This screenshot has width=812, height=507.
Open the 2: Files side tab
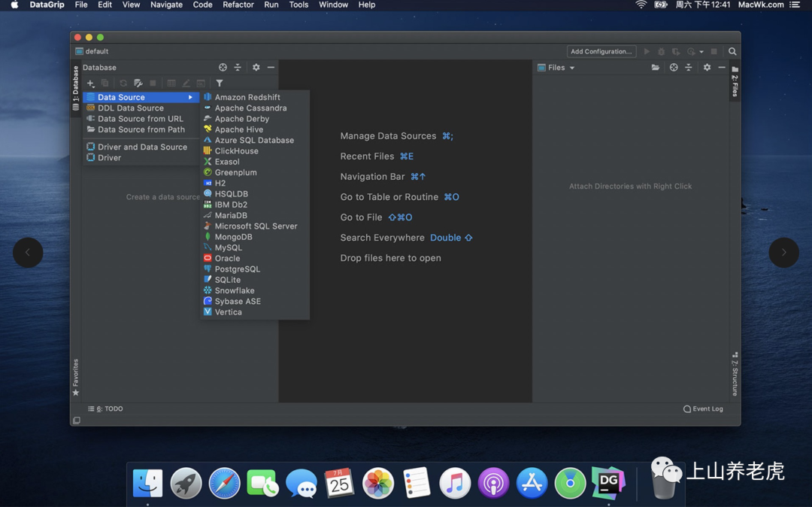click(x=735, y=82)
